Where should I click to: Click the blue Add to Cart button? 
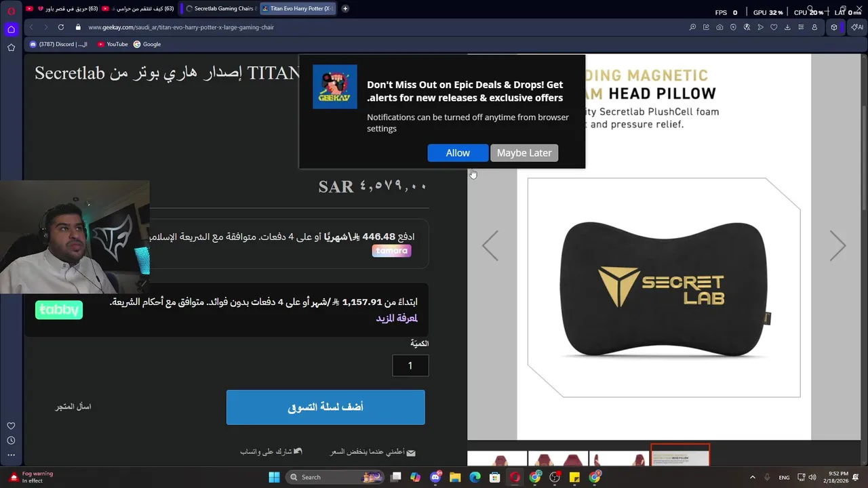(325, 407)
